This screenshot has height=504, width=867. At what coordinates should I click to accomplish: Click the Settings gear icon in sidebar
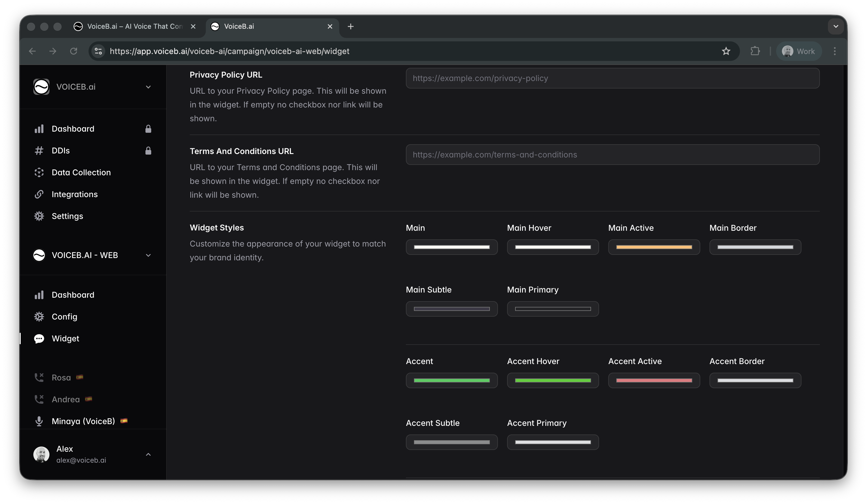click(x=39, y=216)
